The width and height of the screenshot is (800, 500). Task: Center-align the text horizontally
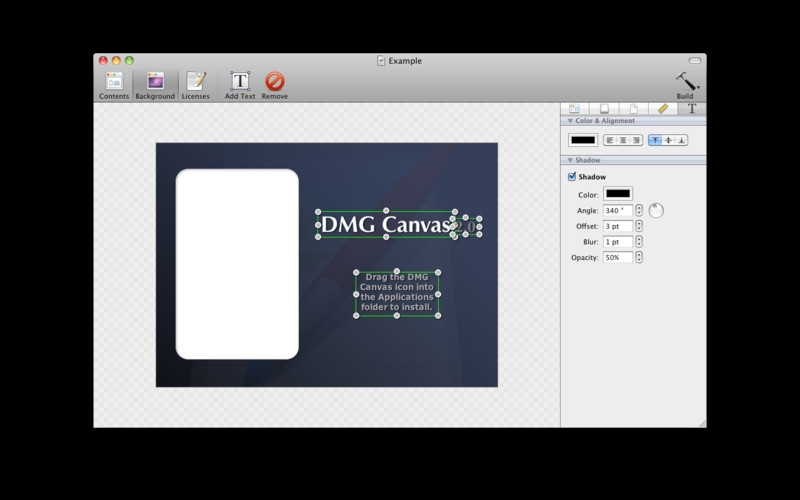click(622, 140)
